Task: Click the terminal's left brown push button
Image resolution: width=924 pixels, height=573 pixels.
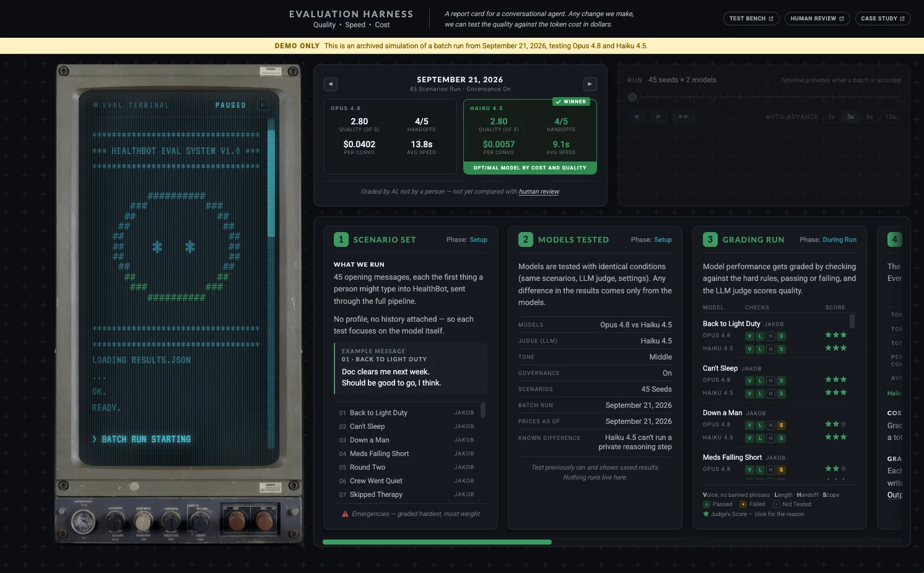Action: click(x=236, y=521)
